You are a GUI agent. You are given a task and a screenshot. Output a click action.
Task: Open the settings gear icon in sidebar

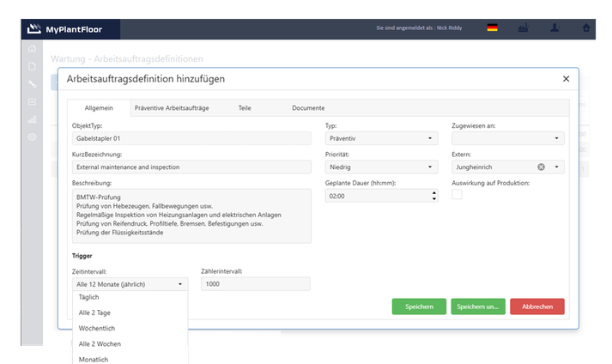[32, 137]
